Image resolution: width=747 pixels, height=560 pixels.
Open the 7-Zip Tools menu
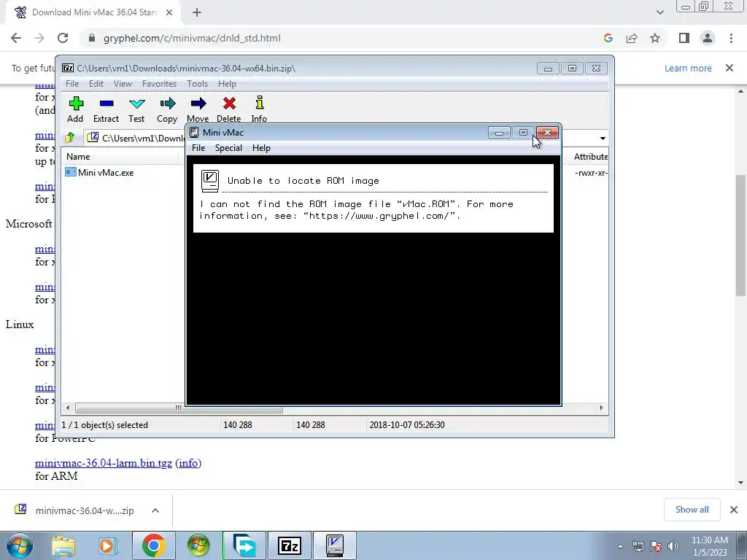[197, 84]
